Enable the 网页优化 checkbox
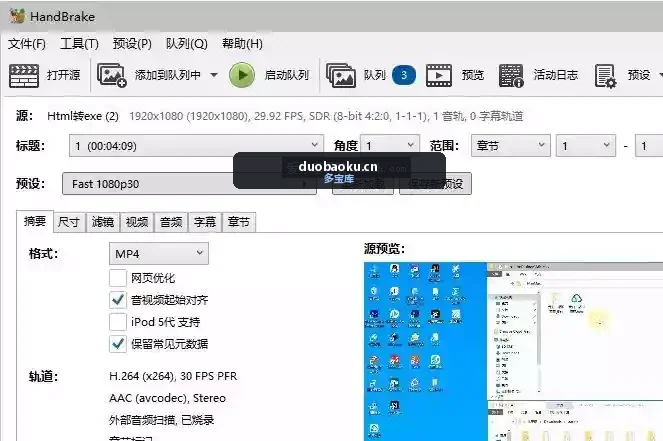Screen dimensions: 663x441 pyautogui.click(x=118, y=278)
